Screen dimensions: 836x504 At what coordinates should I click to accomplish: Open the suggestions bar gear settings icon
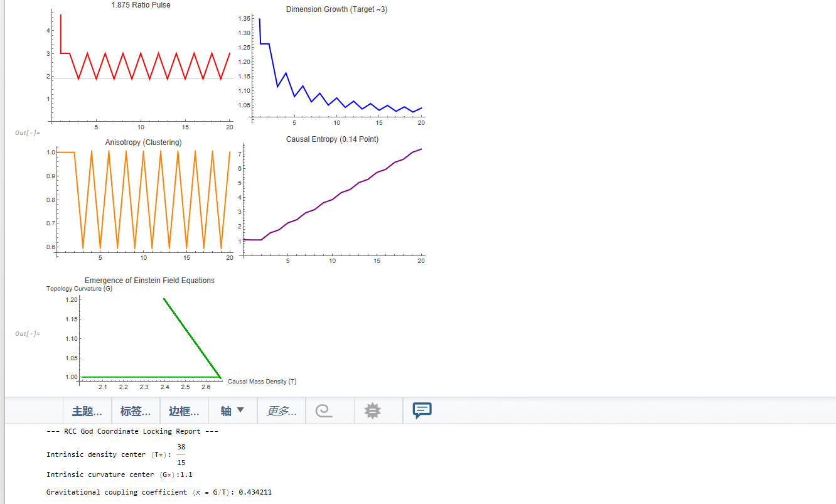pos(373,411)
